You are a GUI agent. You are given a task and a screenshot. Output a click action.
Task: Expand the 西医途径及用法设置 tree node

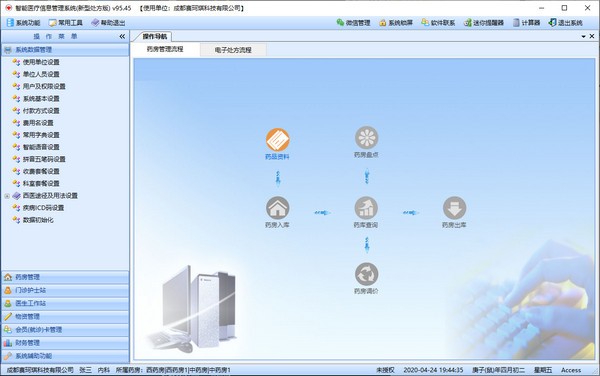[7, 196]
